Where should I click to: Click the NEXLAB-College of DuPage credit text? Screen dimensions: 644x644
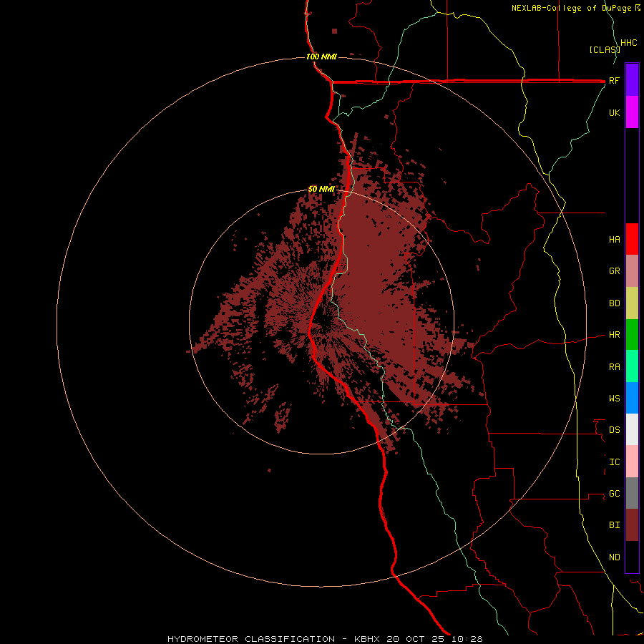point(571,8)
